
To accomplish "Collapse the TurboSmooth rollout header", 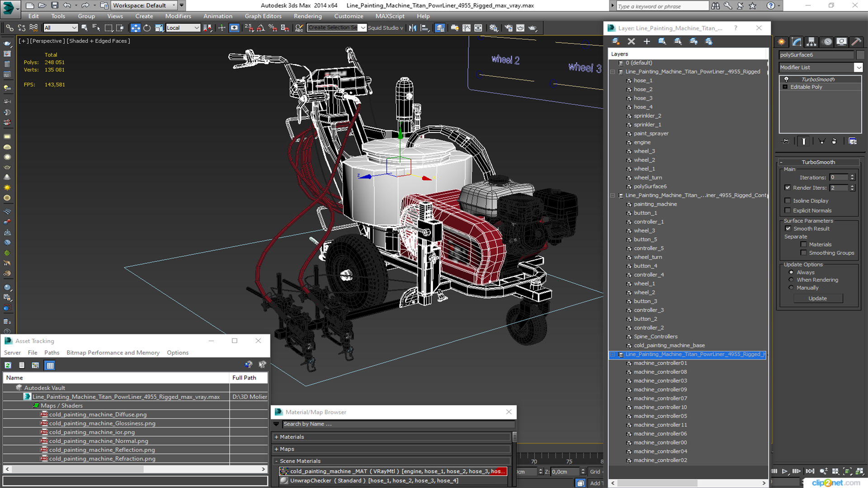I will click(818, 162).
